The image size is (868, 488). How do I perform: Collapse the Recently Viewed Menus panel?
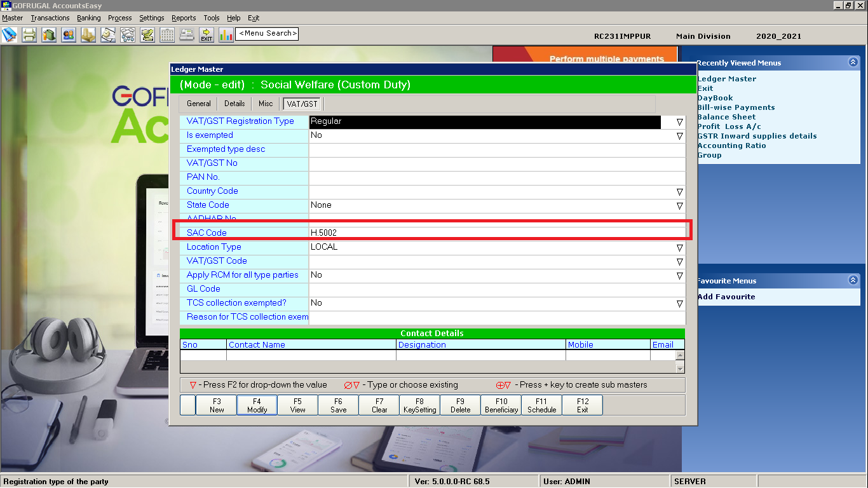pyautogui.click(x=853, y=62)
